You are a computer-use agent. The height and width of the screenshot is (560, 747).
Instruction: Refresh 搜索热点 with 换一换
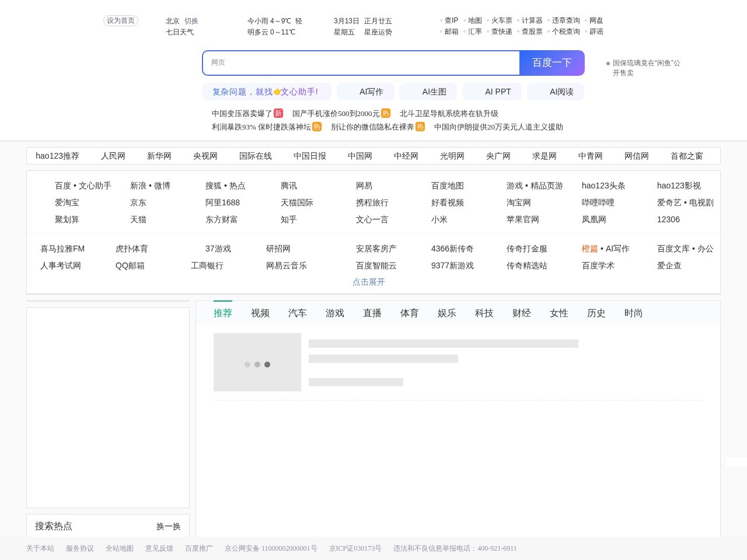point(168,526)
